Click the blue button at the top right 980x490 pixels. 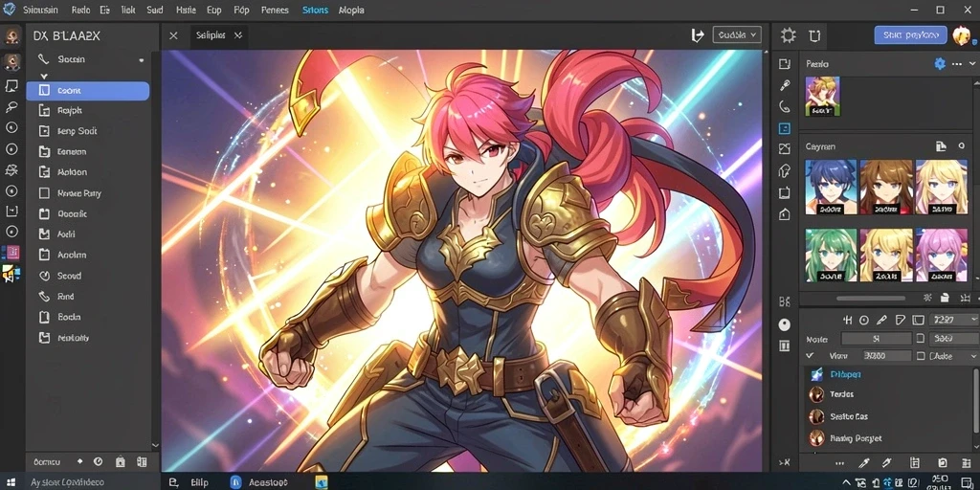tap(911, 35)
